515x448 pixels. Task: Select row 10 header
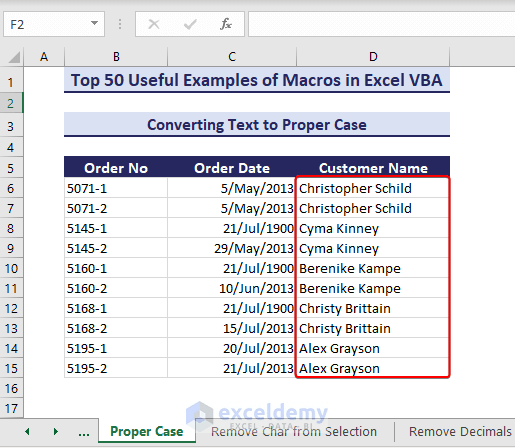pyautogui.click(x=11, y=268)
